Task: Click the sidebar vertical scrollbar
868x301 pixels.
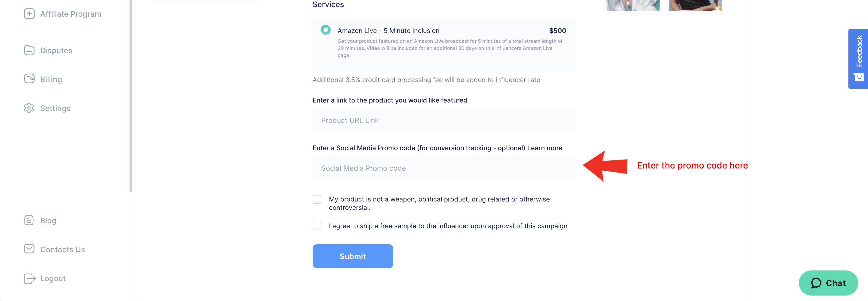Action: click(x=130, y=96)
